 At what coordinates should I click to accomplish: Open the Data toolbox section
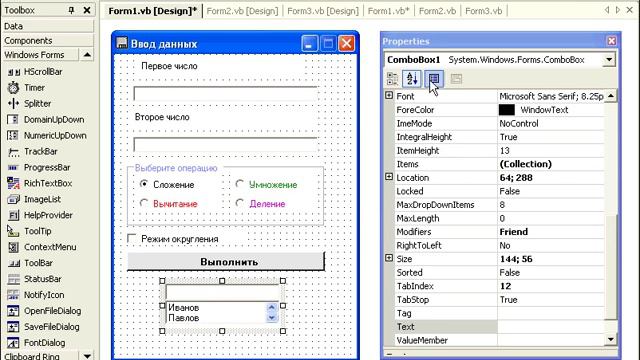point(48,26)
